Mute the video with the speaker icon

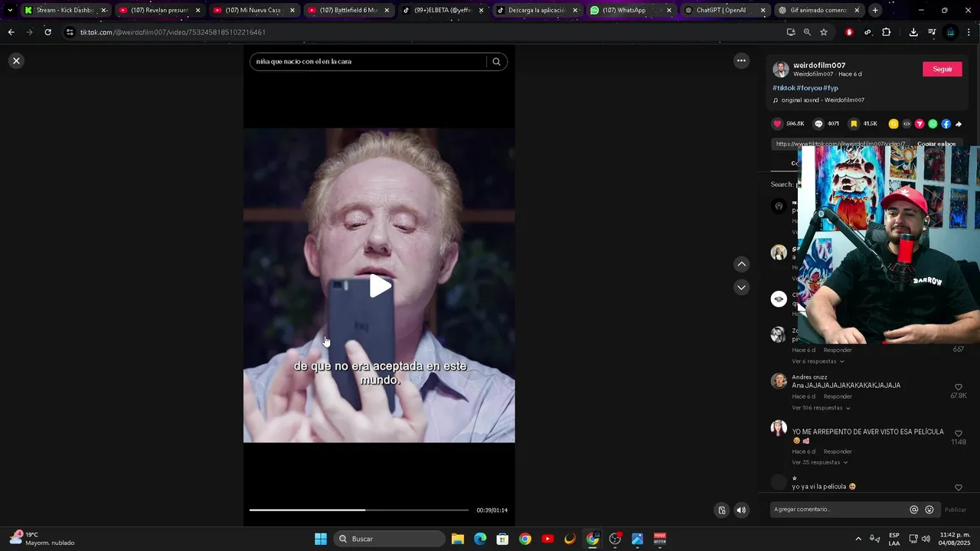coord(741,510)
